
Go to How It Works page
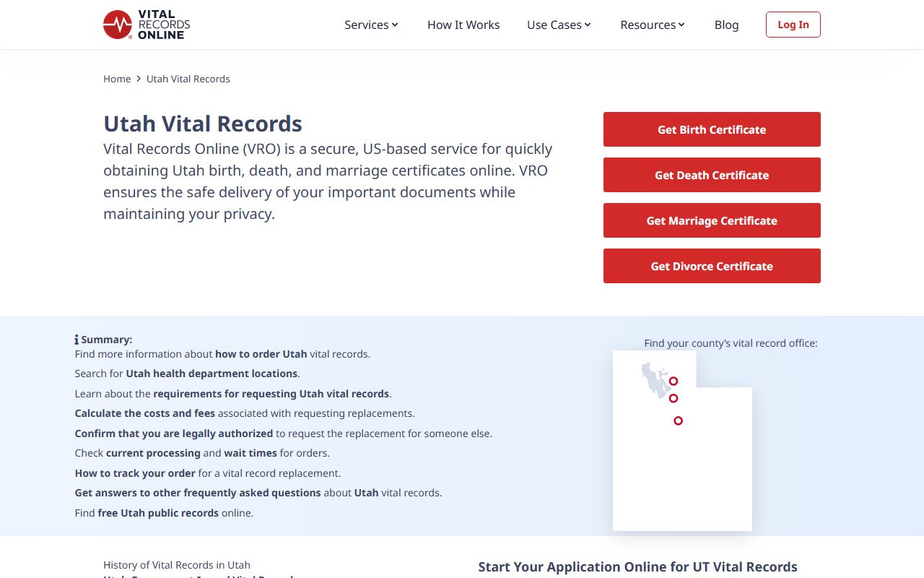463,25
